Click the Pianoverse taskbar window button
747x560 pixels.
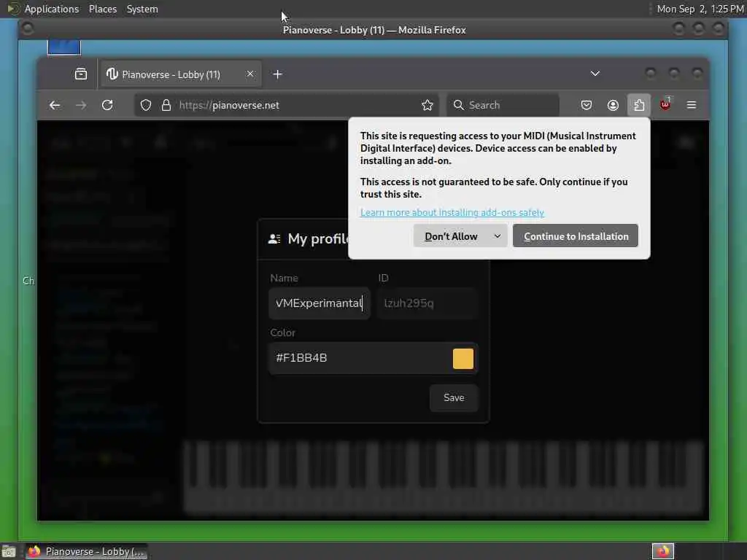[x=86, y=551]
